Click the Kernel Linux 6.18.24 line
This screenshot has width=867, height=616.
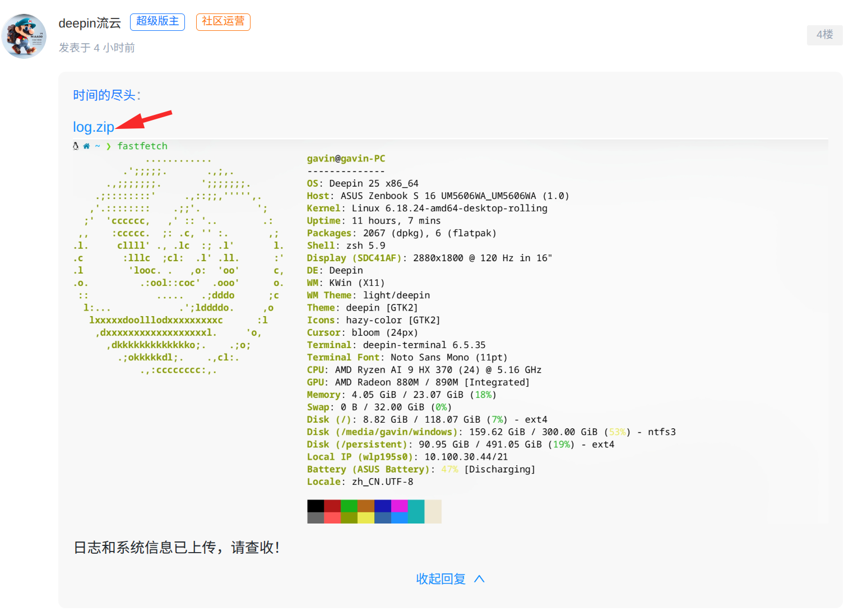tap(427, 208)
